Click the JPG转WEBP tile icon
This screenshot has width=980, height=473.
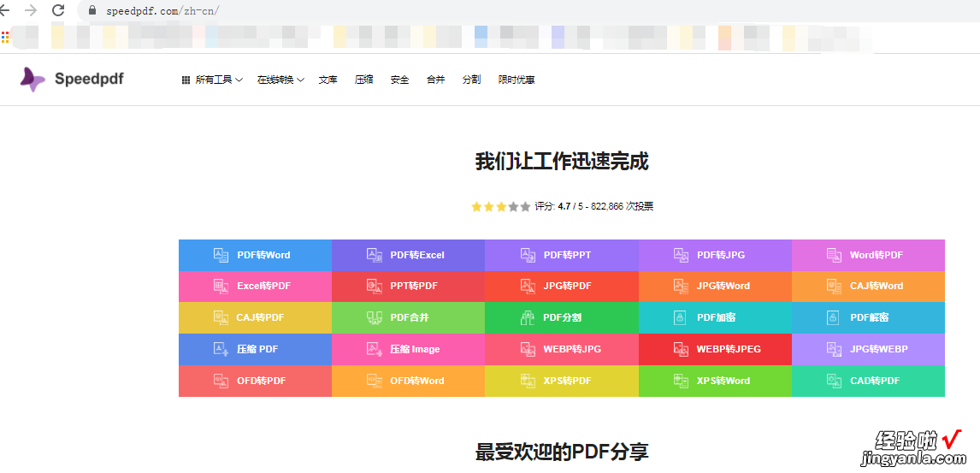[x=835, y=349]
